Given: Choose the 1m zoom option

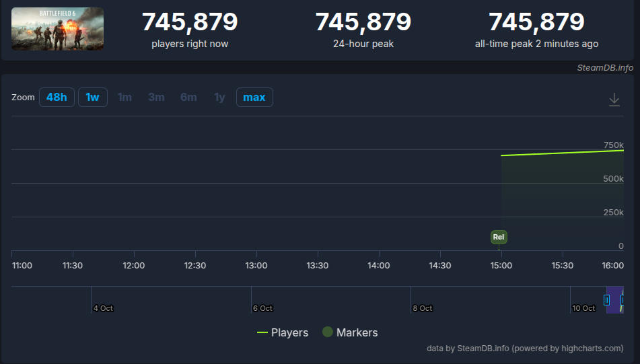Looking at the screenshot, I should coord(125,98).
